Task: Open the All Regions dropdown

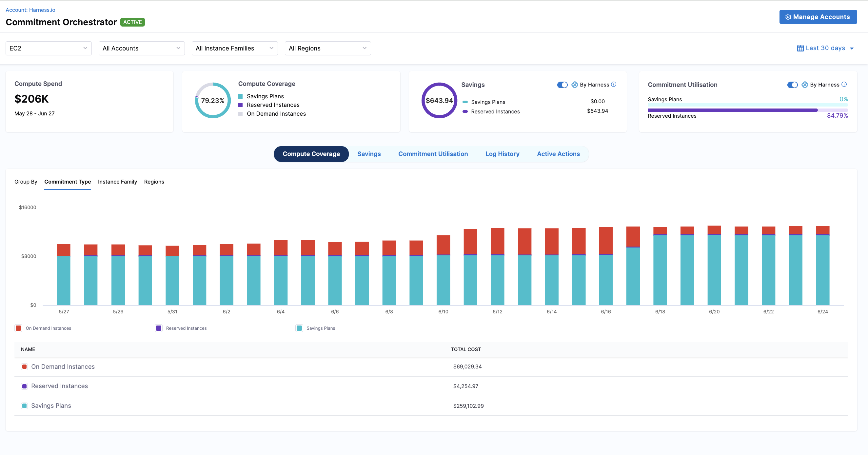Action: click(327, 48)
